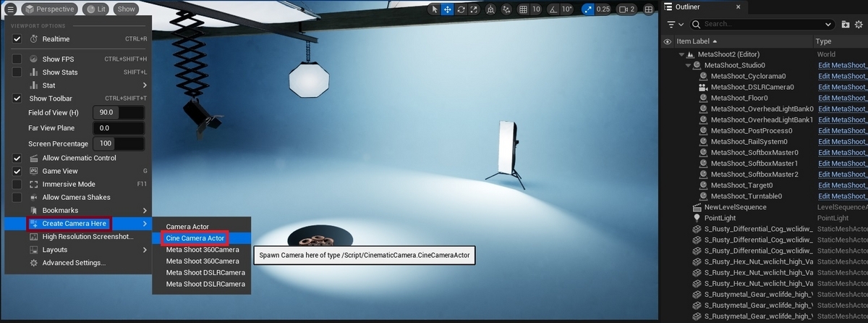The image size is (868, 323).
Task: Collapse the MetaShoot2 (Editor) world tree
Action: pyautogui.click(x=682, y=54)
